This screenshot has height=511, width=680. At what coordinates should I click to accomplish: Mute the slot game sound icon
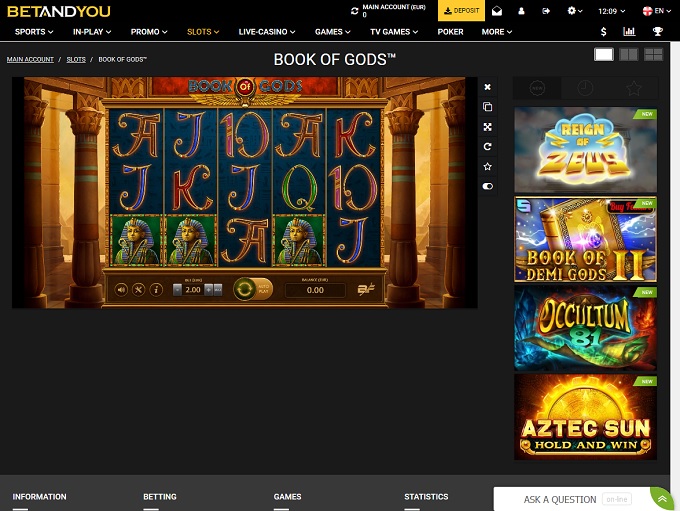click(x=121, y=289)
